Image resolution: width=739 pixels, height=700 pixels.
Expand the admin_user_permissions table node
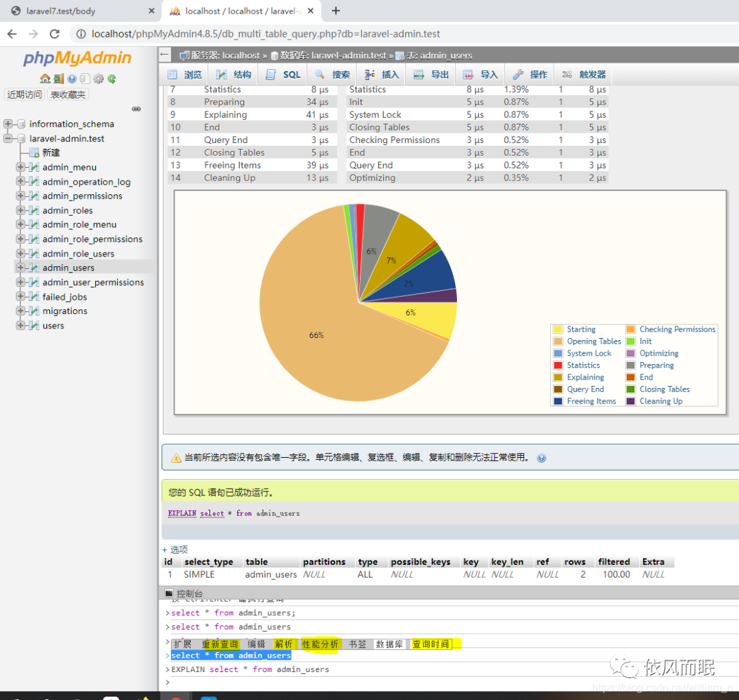pyautogui.click(x=21, y=283)
